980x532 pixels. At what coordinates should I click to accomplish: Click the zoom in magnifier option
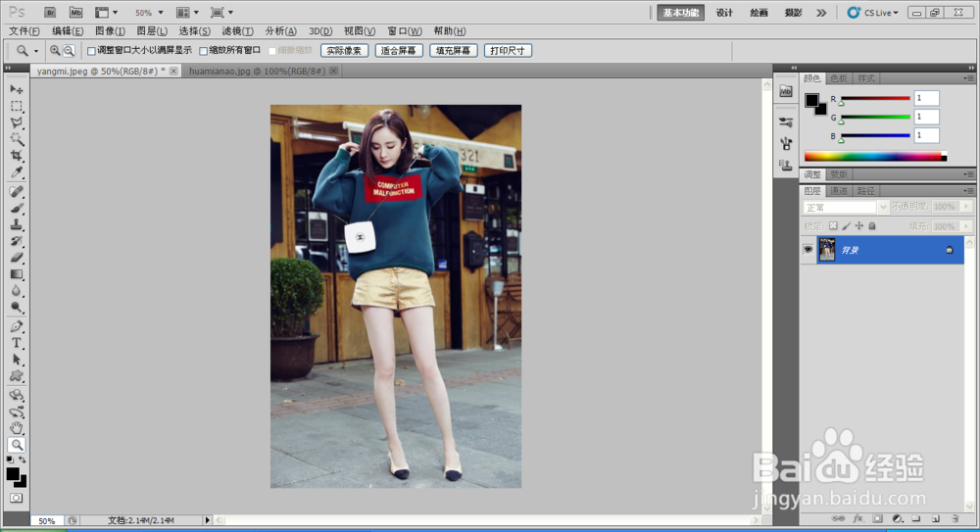pos(55,51)
